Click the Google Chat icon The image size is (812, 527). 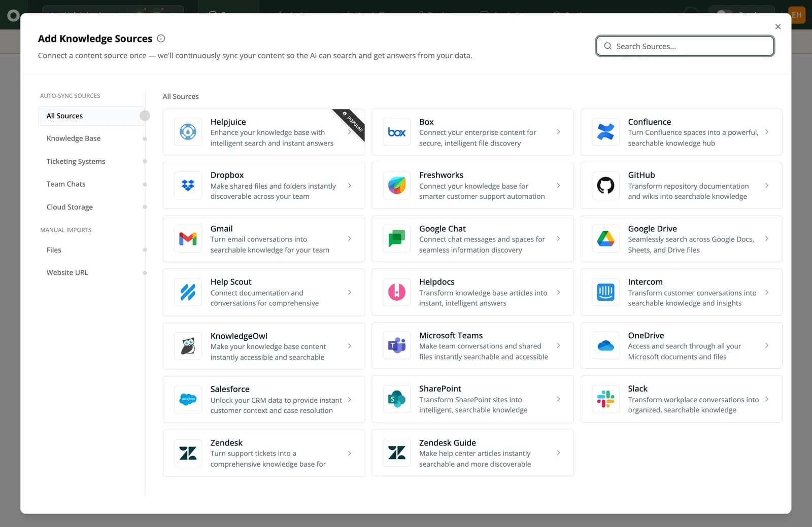click(x=397, y=239)
